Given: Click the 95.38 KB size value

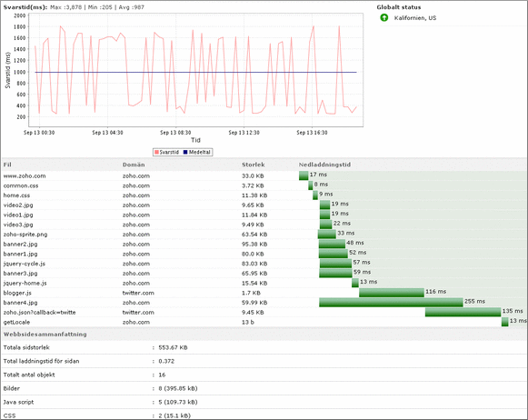Looking at the screenshot, I should click(254, 245).
